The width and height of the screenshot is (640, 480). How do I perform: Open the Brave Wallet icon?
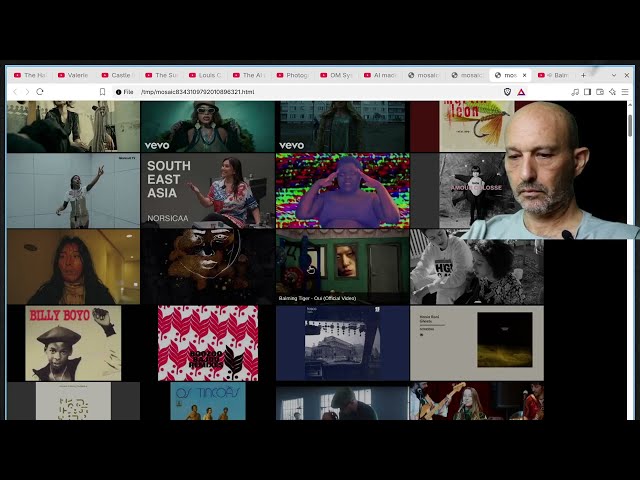pos(600,92)
